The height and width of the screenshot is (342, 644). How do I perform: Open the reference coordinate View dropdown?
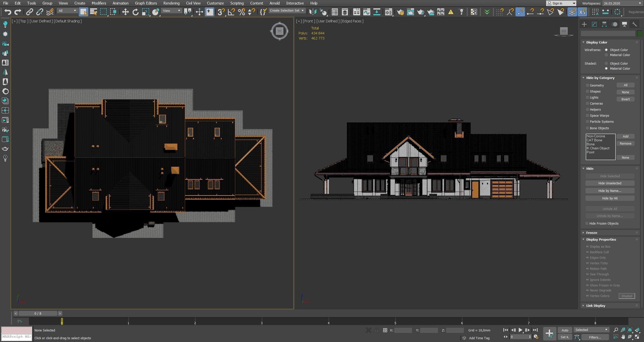[x=171, y=11]
